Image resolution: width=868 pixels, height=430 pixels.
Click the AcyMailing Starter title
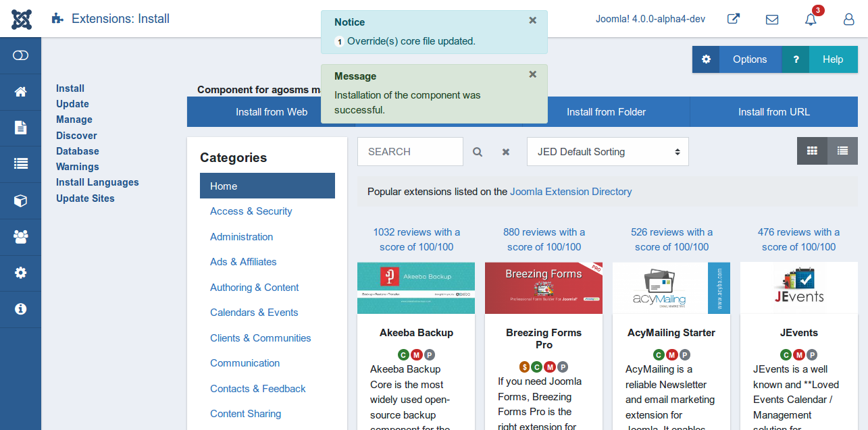[x=671, y=333]
